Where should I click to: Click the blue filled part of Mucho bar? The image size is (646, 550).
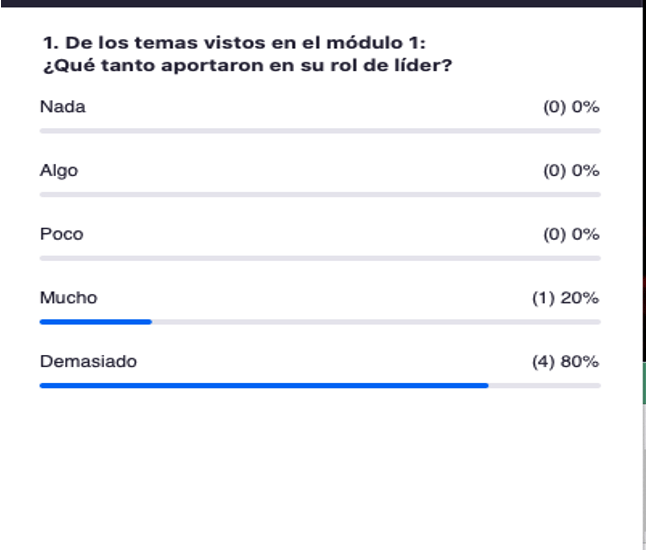(95, 322)
